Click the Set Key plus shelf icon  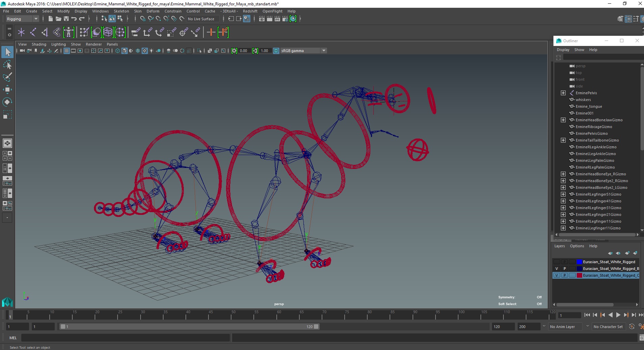pyautogui.click(x=211, y=32)
